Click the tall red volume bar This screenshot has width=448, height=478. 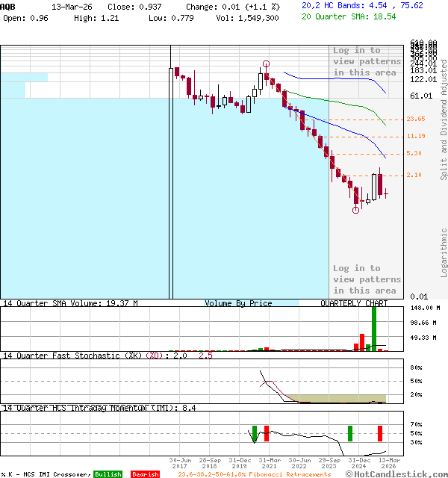(362, 343)
